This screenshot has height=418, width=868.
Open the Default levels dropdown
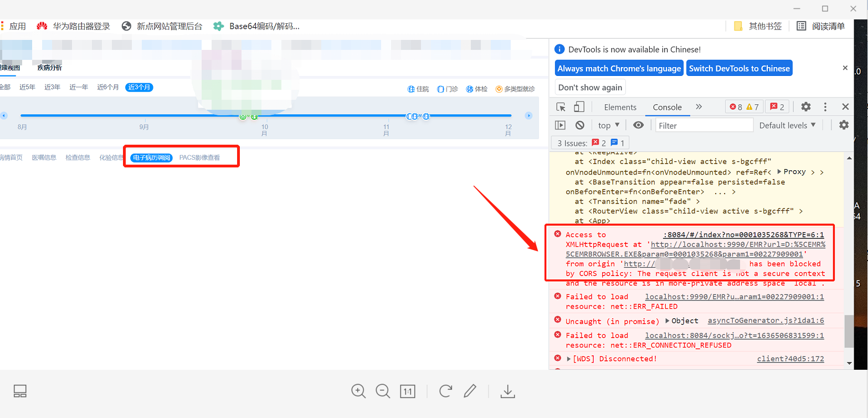pos(787,125)
